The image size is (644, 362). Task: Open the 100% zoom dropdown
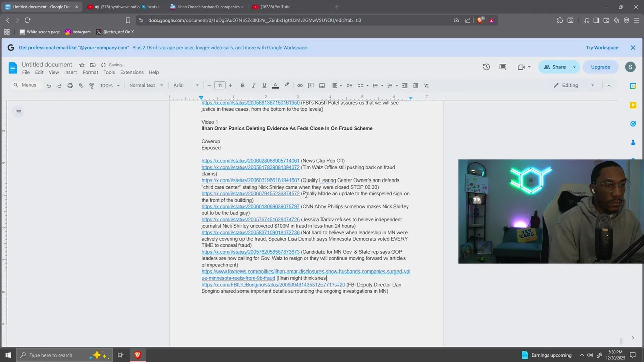point(110,86)
